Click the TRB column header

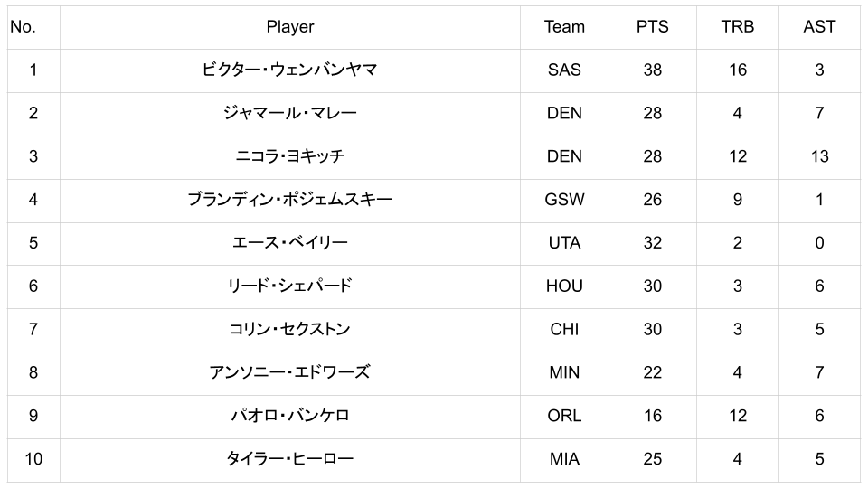(x=737, y=27)
